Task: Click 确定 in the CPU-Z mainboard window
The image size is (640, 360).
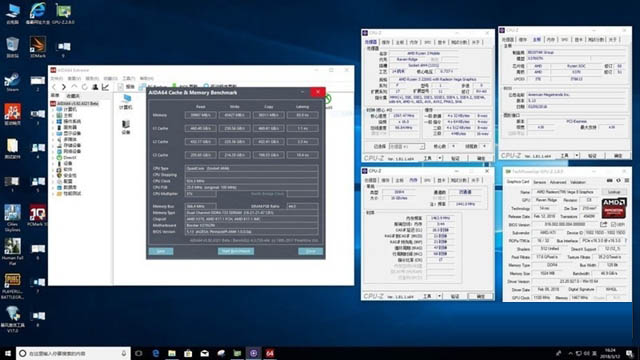Action: tap(618, 156)
